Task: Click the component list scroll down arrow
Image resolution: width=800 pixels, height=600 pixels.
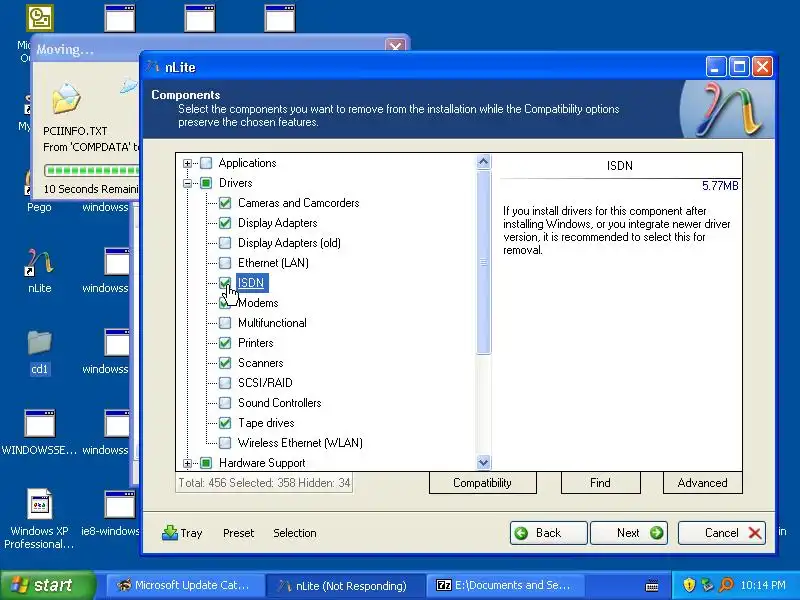Action: pyautogui.click(x=483, y=462)
